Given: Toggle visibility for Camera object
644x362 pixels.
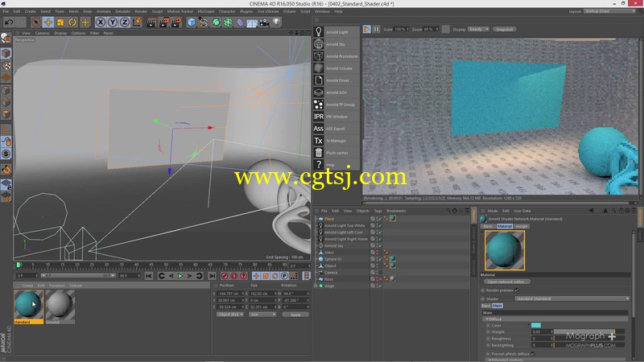Looking at the screenshot, I should (378, 273).
